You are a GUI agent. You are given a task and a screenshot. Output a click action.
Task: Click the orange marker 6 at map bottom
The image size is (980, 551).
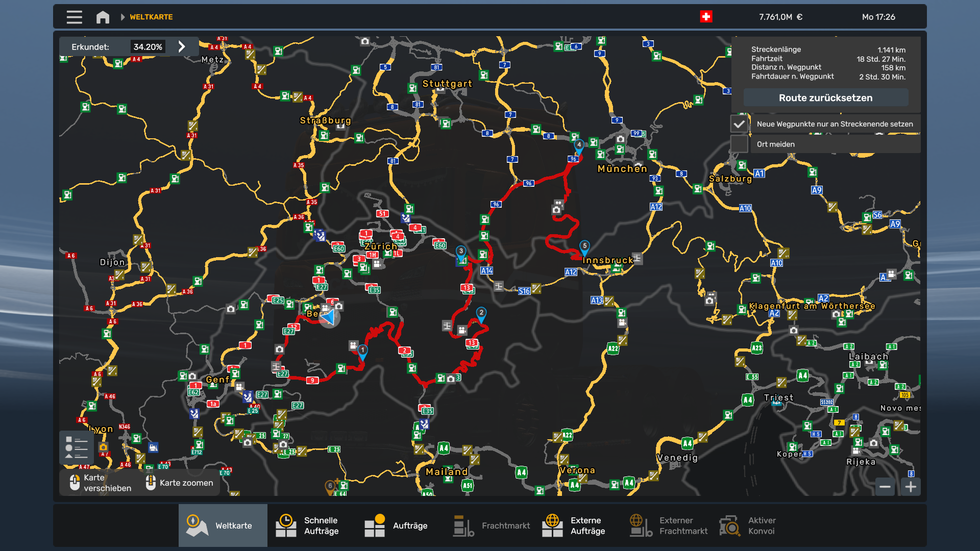330,487
